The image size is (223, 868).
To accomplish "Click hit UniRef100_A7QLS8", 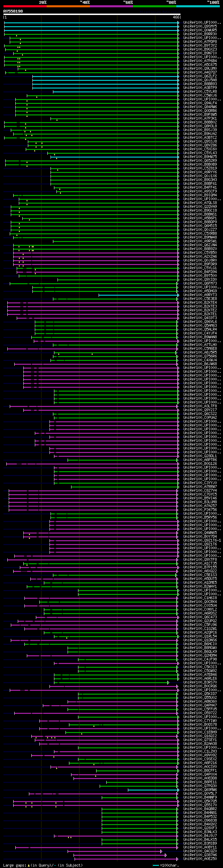I will click(200, 203).
